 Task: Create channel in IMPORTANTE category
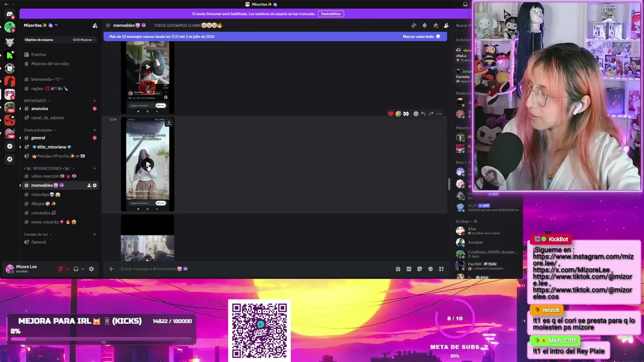(x=95, y=101)
